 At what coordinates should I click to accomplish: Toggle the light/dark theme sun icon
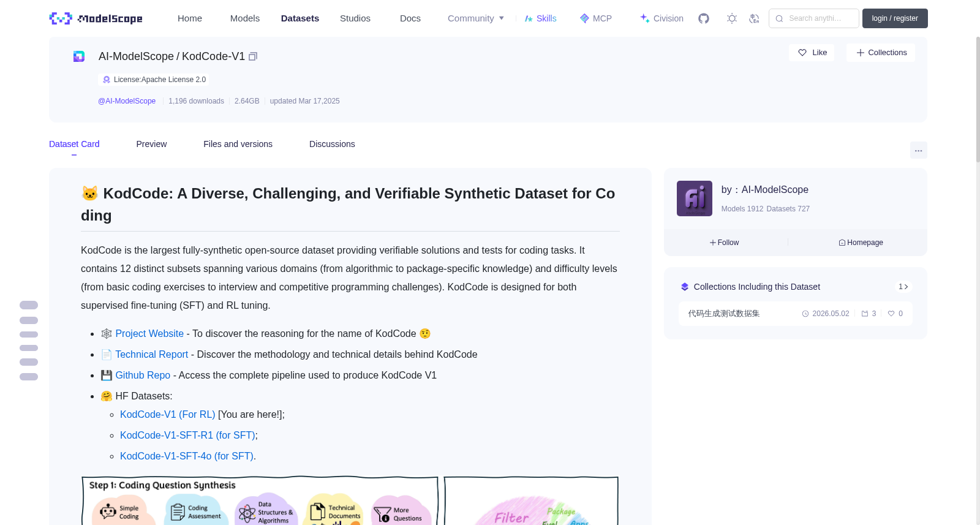(x=731, y=18)
